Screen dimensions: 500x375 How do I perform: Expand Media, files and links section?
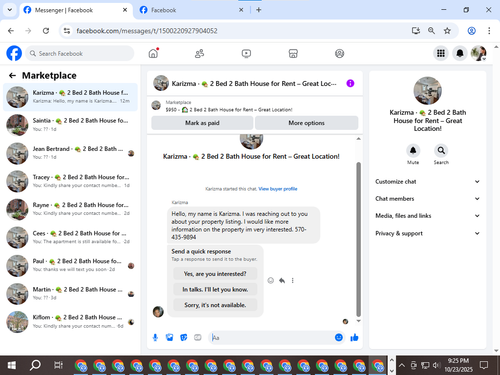click(427, 216)
